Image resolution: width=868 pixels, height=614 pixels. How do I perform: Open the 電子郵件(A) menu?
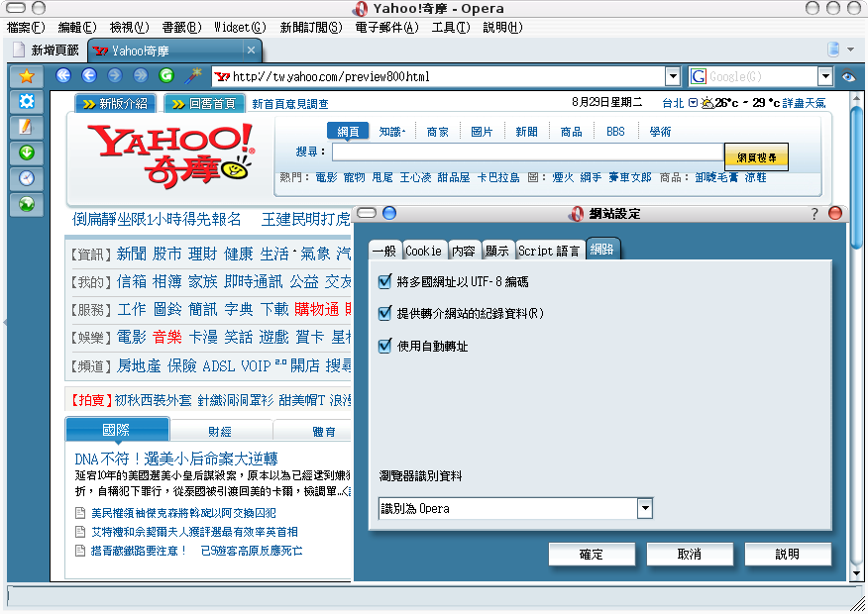click(x=387, y=27)
